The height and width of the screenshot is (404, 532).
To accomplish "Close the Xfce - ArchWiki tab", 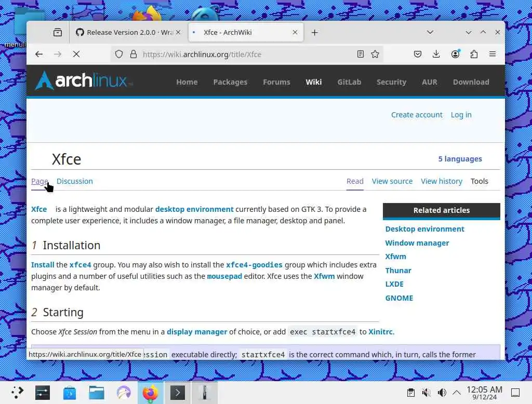I will point(295,32).
